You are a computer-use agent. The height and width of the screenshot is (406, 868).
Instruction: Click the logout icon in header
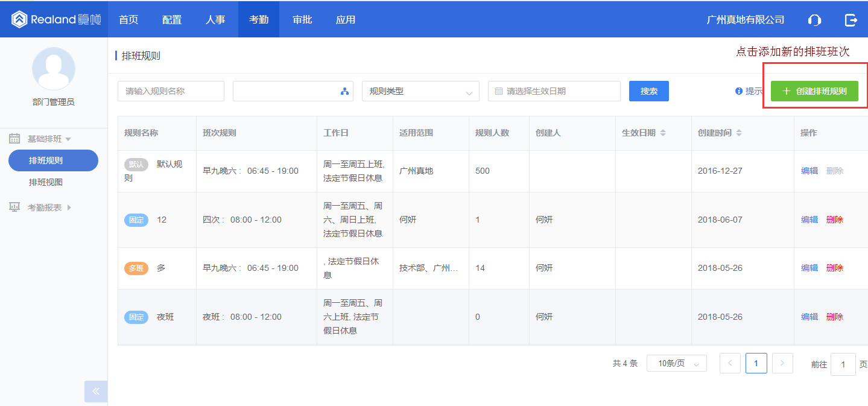point(851,20)
